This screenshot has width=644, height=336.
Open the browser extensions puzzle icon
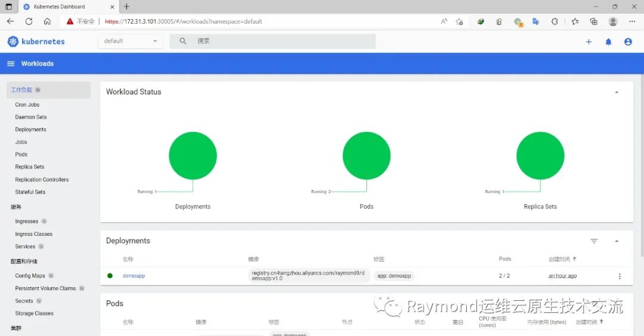click(x=555, y=21)
